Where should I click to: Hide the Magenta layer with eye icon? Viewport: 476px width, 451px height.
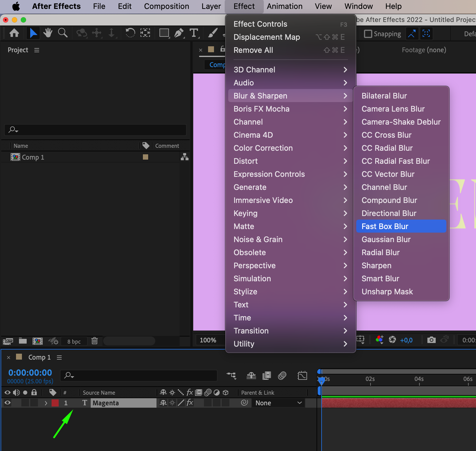pyautogui.click(x=7, y=403)
